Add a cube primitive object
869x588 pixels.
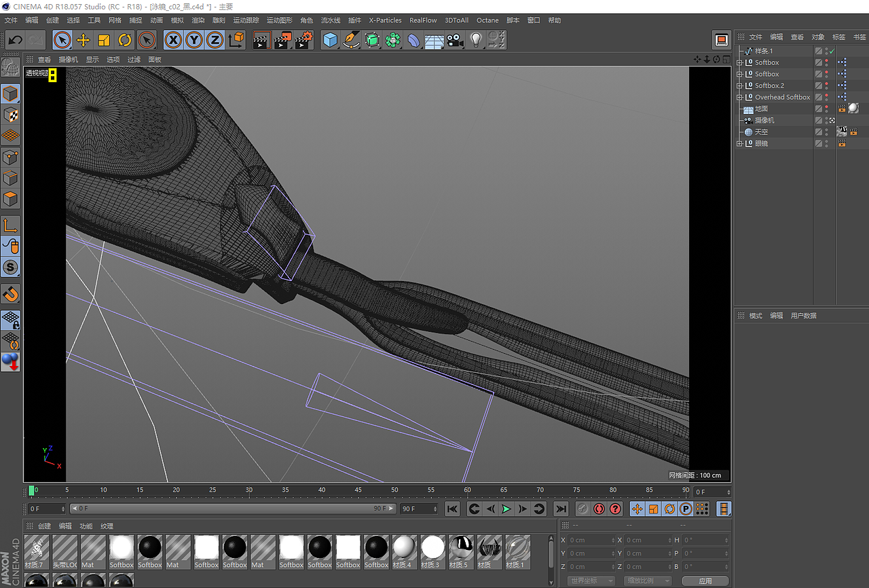pyautogui.click(x=330, y=40)
